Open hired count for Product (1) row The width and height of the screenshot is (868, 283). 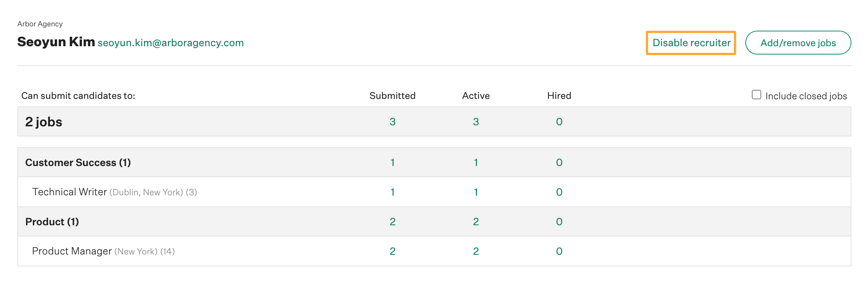tap(559, 222)
